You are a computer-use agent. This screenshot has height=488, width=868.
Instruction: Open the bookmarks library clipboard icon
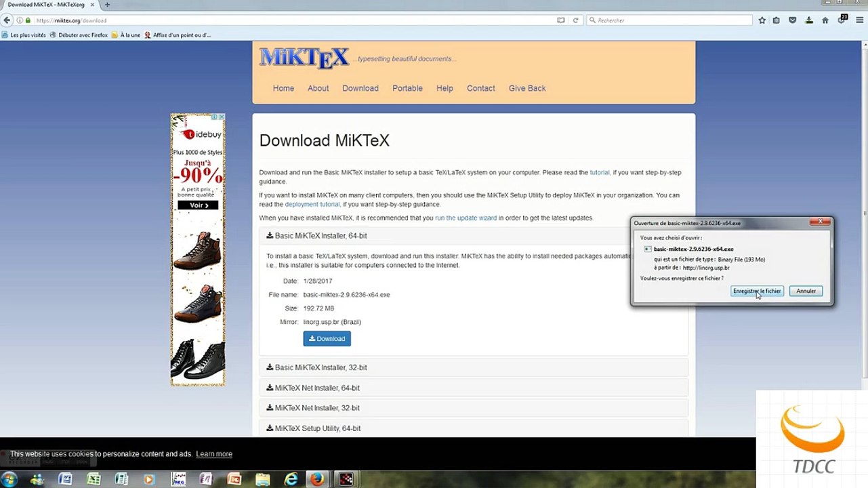click(777, 20)
